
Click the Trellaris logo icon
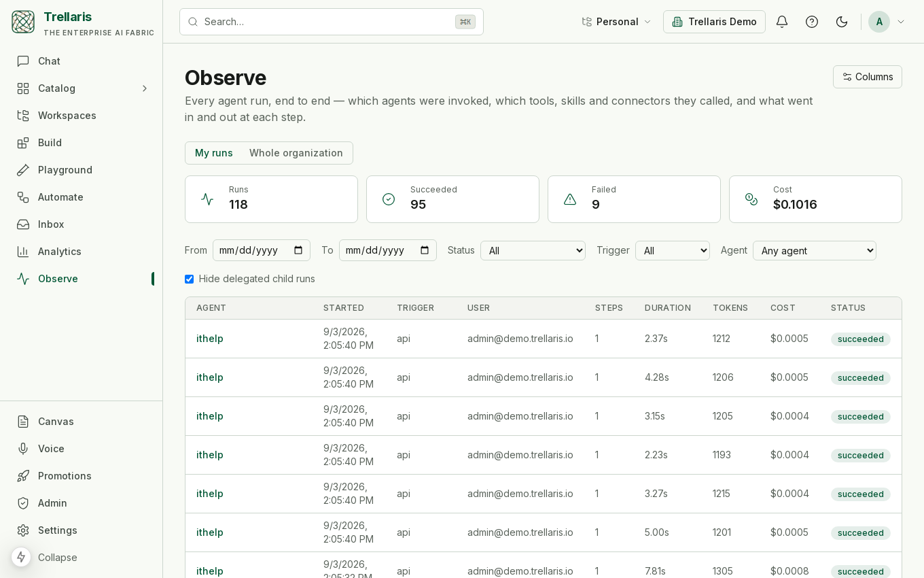pos(23,22)
